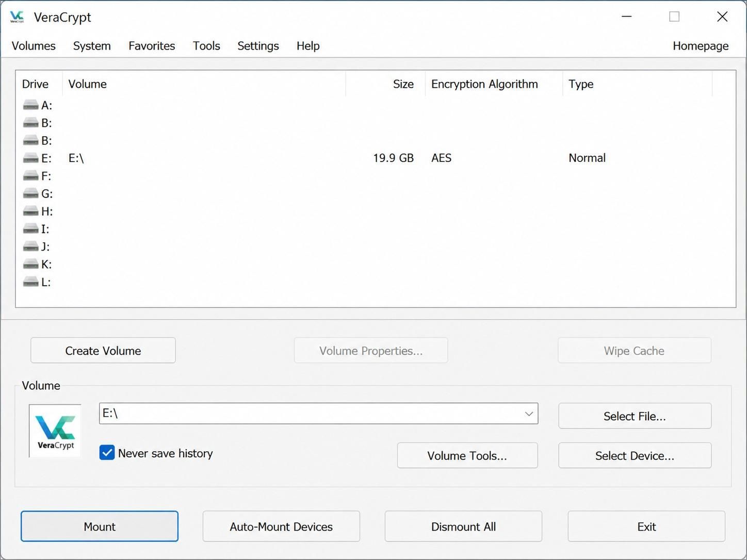This screenshot has height=560, width=747.
Task: Click the drive icon beside K:
Action: (31, 264)
